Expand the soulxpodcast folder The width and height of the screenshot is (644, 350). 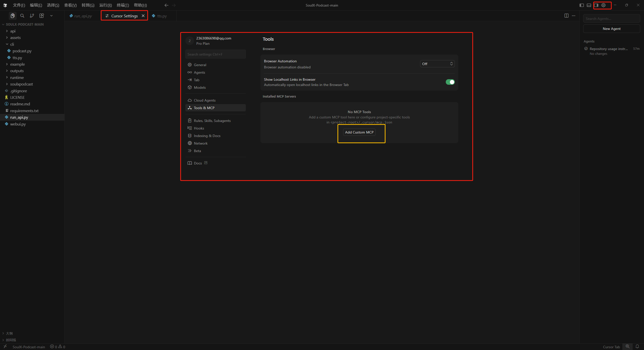(21, 84)
